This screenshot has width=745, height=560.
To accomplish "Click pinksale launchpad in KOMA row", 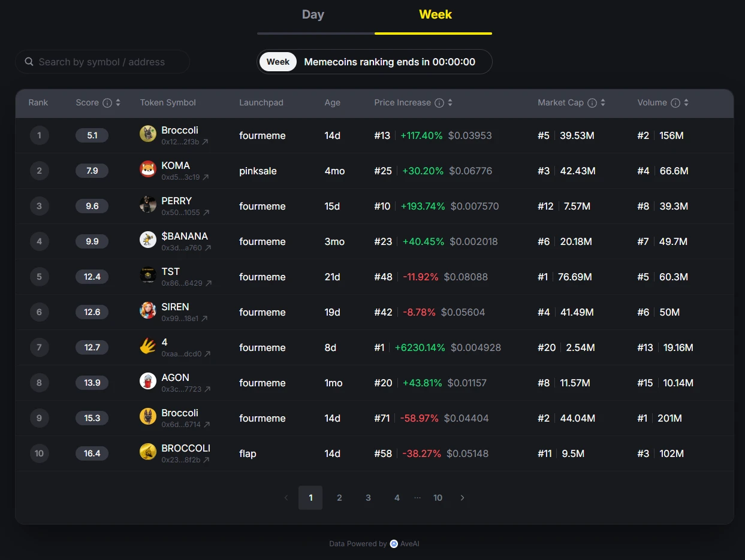I will 258,171.
